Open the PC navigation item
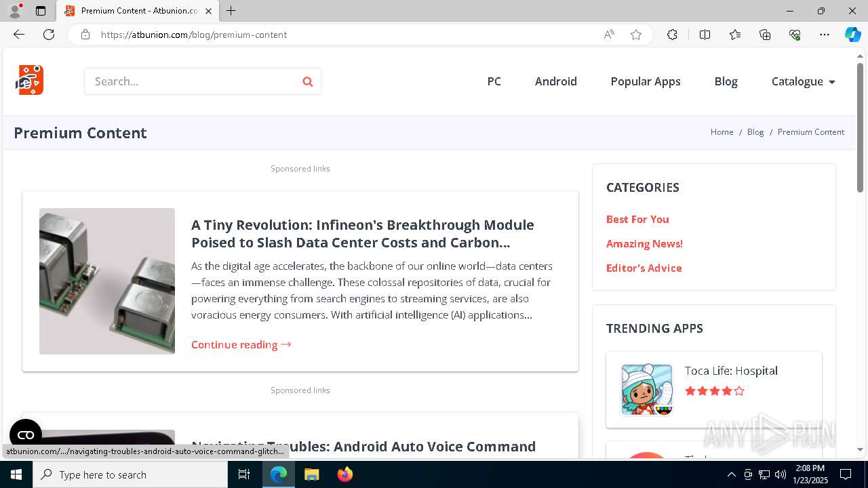 coord(494,81)
